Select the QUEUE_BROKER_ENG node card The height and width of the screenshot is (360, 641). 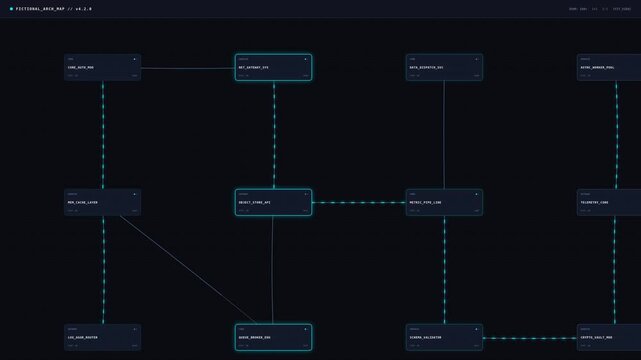tap(273, 338)
